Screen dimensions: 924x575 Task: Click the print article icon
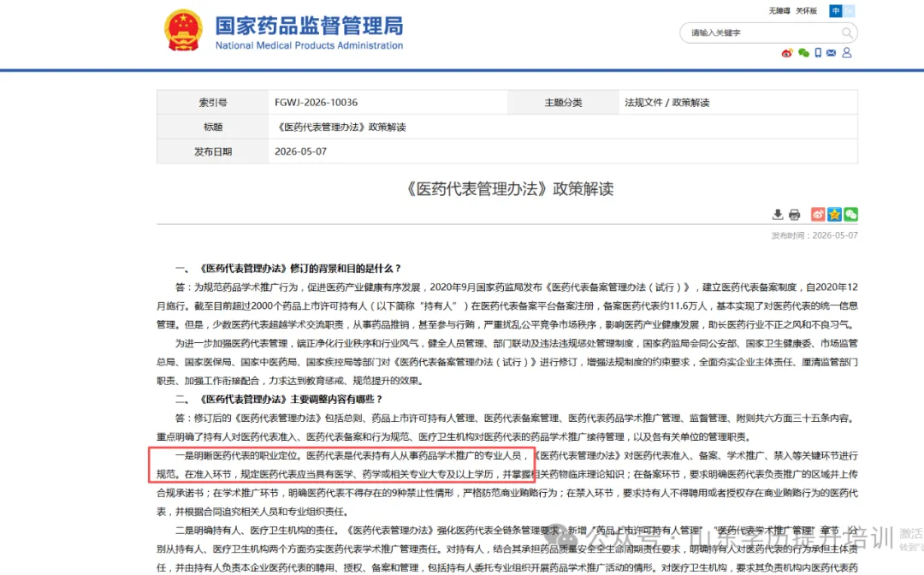[x=794, y=215]
